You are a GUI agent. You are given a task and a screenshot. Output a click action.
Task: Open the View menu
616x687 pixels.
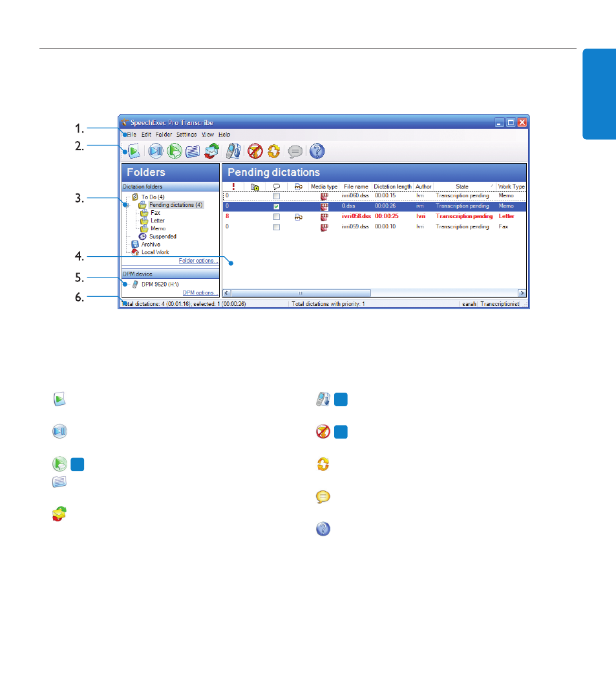point(207,135)
